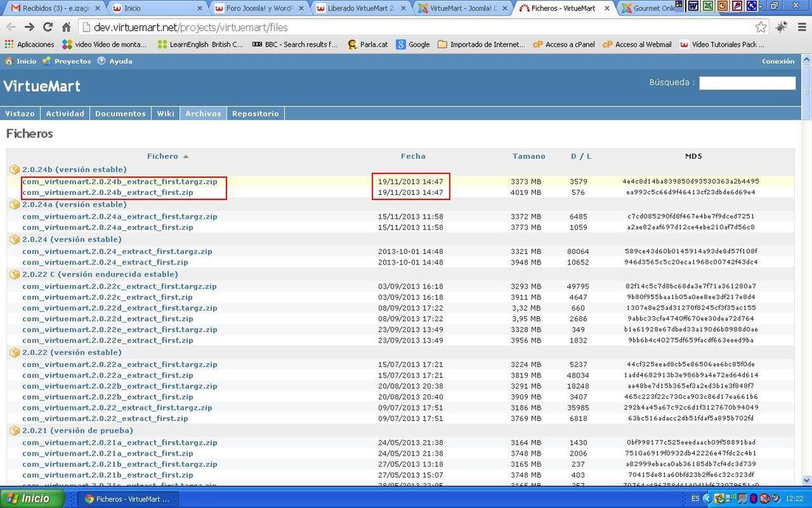Click the address bar URL
This screenshot has width=812, height=508.
(190, 27)
